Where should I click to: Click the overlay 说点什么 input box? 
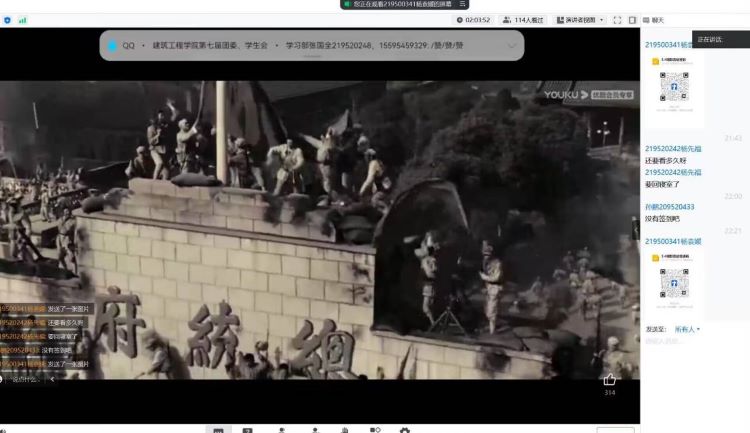point(25,379)
